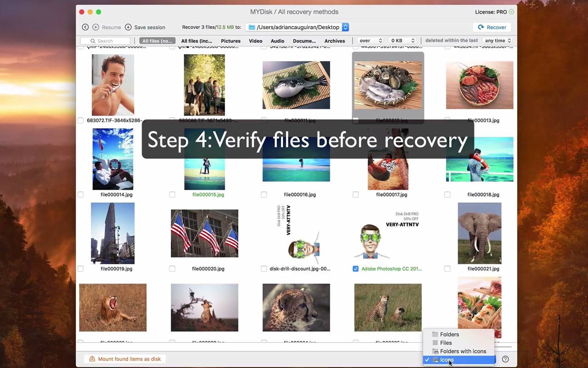Select the elephant file000021.jpg thumbnail
588x368 pixels.
(480, 233)
